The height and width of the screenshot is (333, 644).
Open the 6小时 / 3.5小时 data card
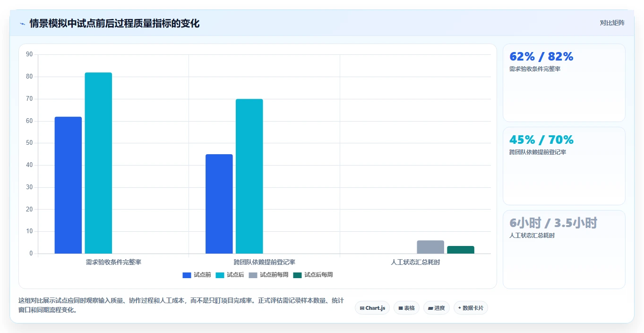(x=564, y=249)
